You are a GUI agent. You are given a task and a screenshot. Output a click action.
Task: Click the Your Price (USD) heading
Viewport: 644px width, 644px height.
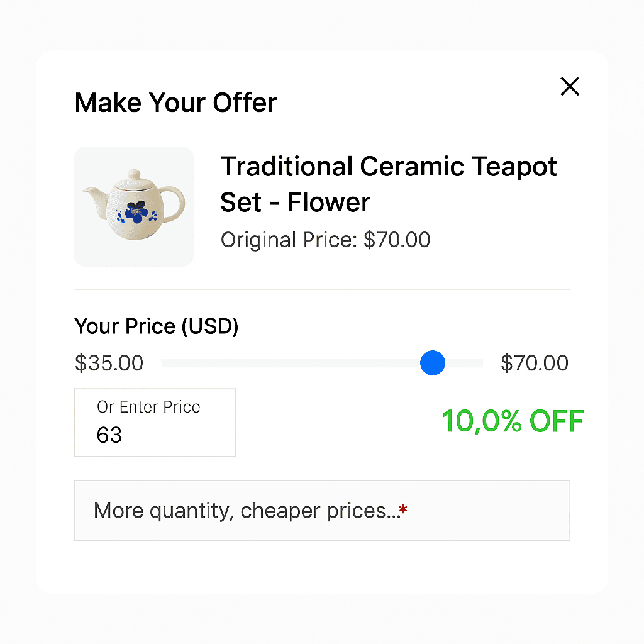pyautogui.click(x=156, y=326)
